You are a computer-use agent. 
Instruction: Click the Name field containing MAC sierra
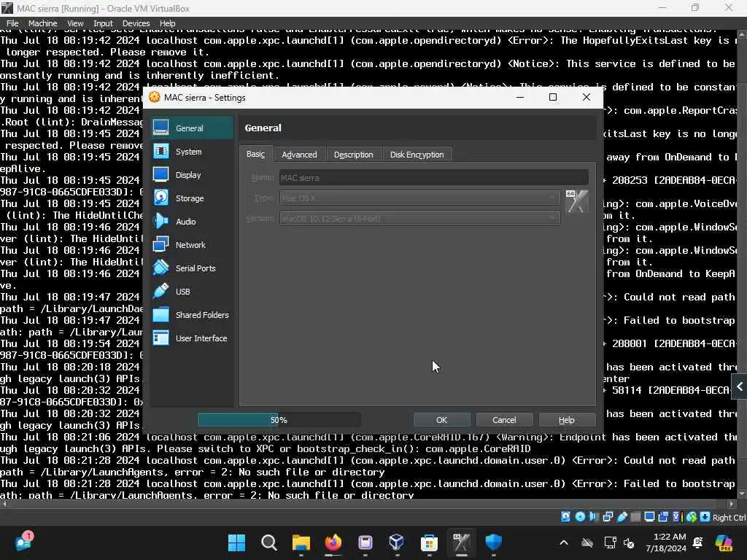[433, 178]
